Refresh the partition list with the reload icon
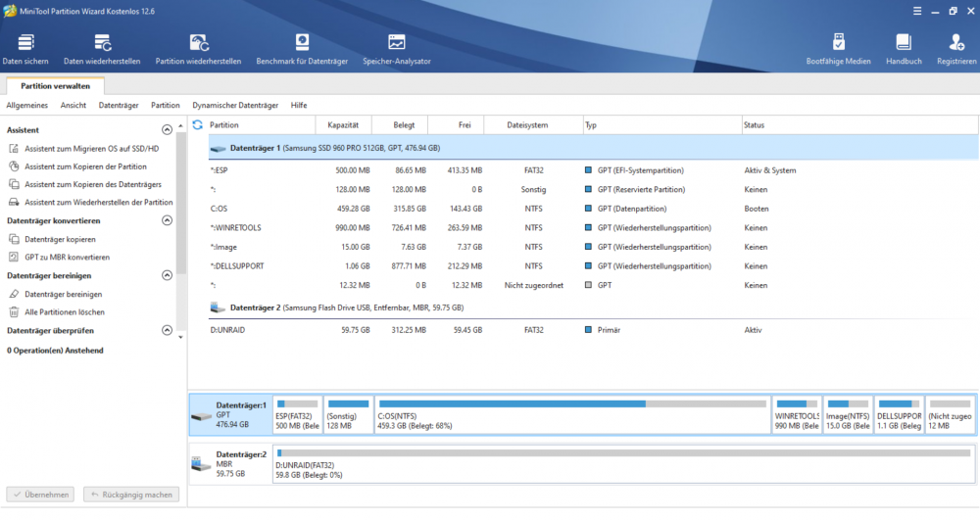 coord(198,124)
